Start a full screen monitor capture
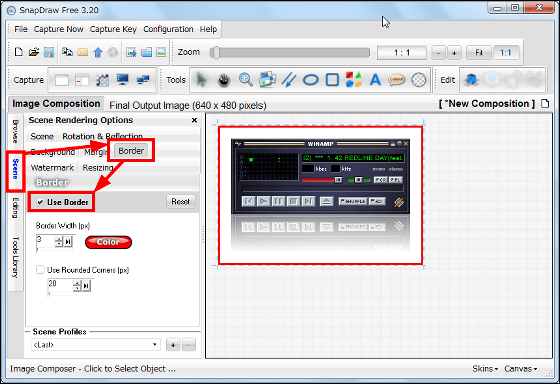 coord(122,80)
